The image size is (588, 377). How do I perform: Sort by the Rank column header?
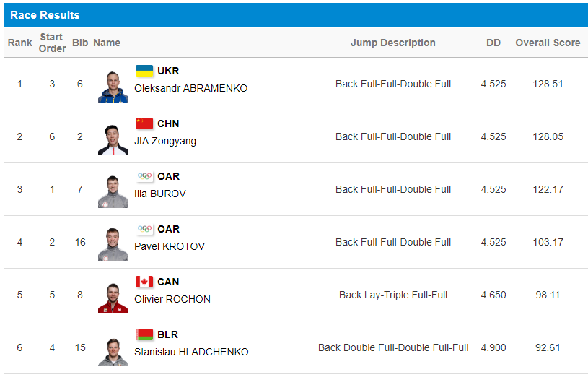20,43
